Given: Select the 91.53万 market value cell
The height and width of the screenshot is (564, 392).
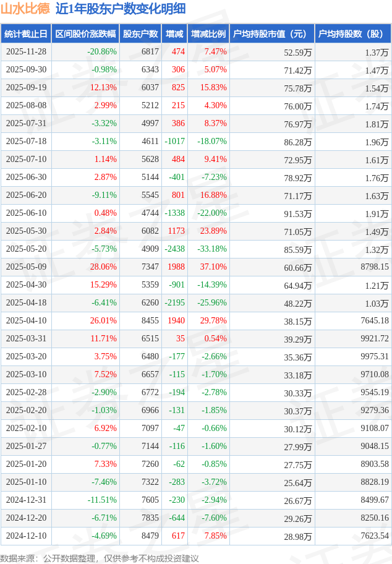Looking at the screenshot, I should [x=297, y=213].
